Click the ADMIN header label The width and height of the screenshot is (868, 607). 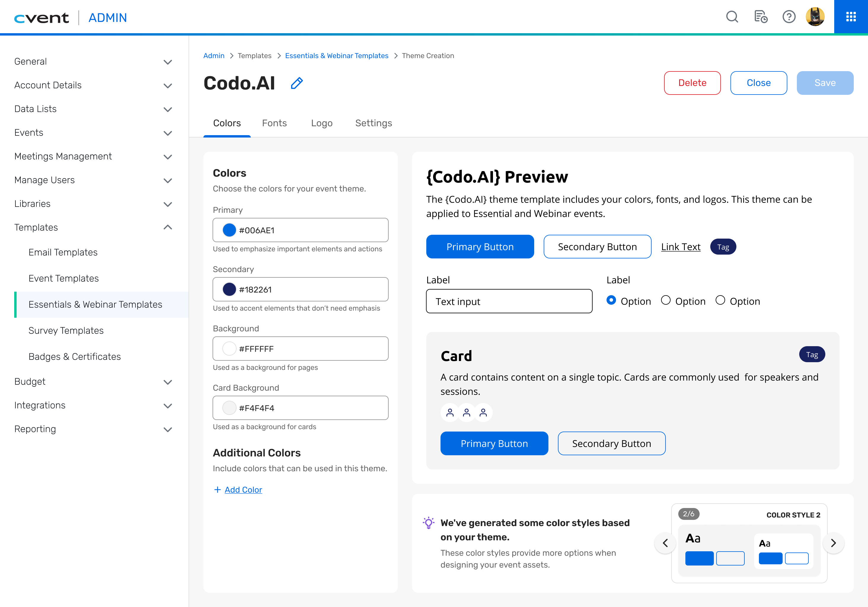click(x=107, y=18)
